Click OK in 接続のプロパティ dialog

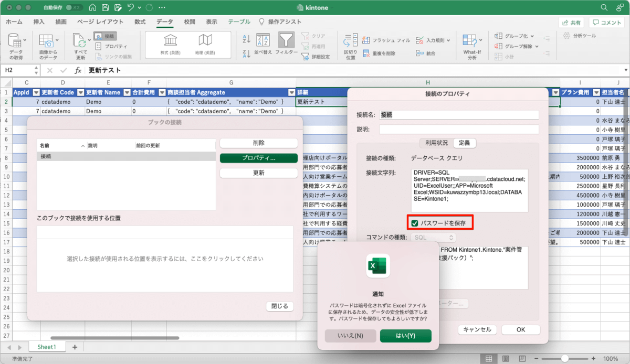521,330
